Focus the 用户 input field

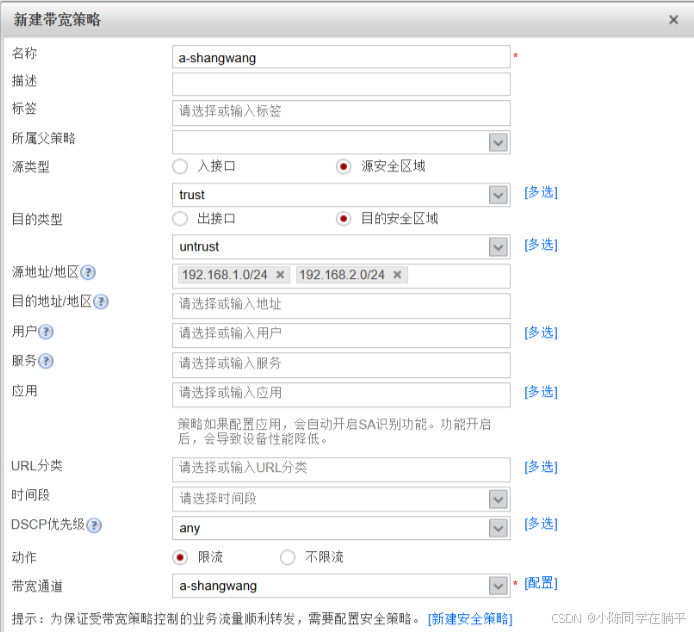pos(341,335)
